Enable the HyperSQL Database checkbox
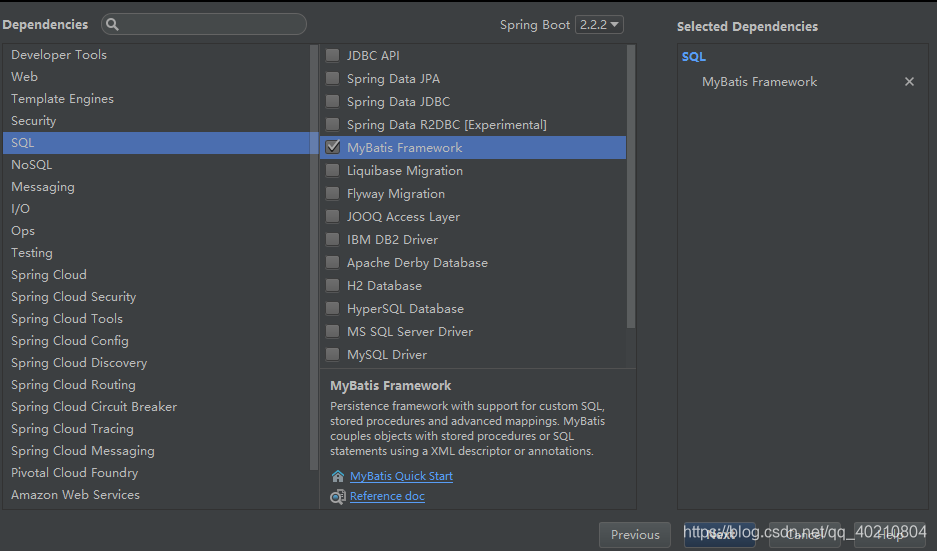This screenshot has width=937, height=551. (x=332, y=308)
